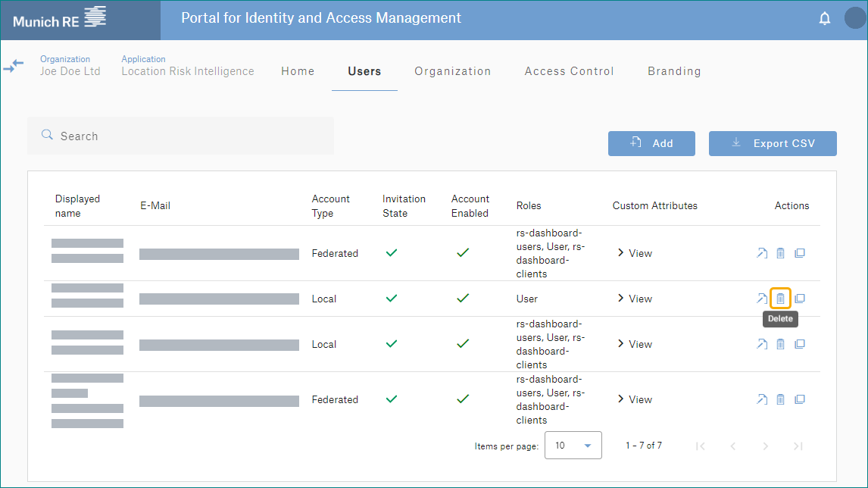Click the Invitation State column header
The image size is (868, 488).
404,206
